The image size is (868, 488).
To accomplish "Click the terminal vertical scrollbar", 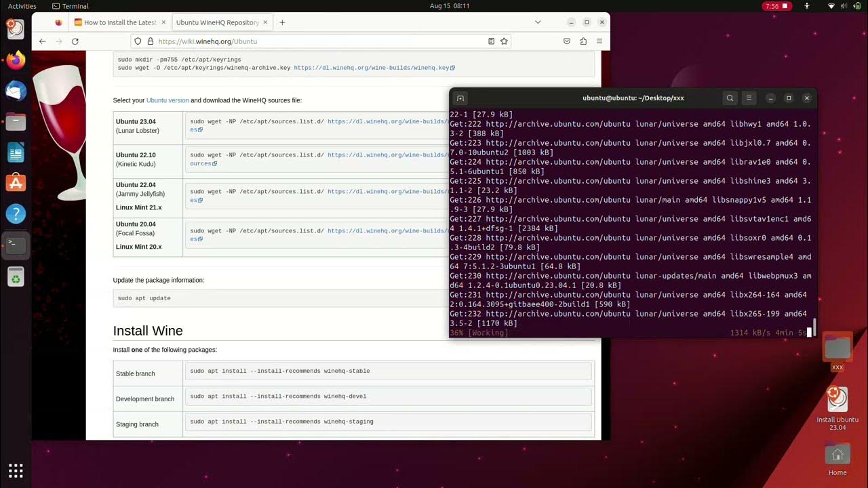I will coord(814,327).
